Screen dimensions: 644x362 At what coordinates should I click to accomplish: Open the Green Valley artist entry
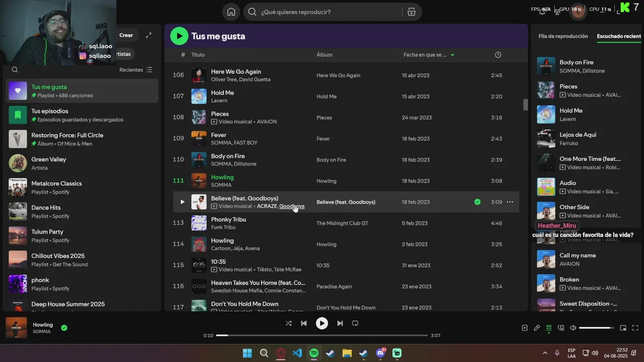[x=83, y=163]
